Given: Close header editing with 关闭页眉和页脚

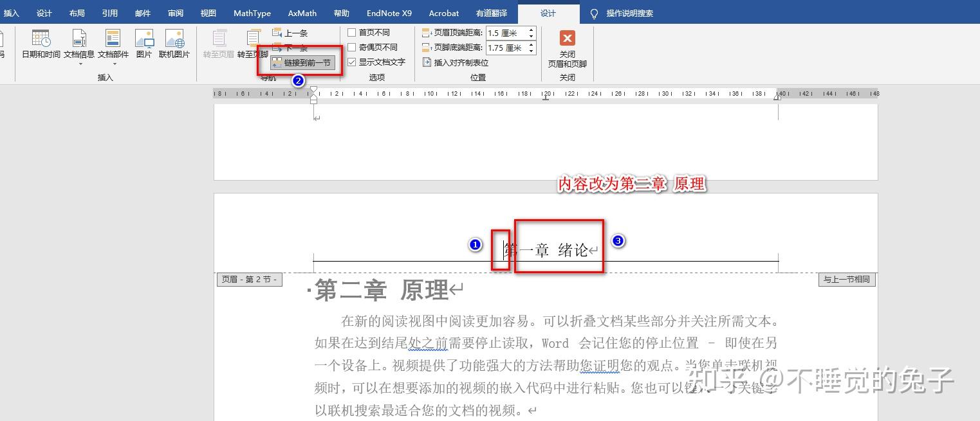Looking at the screenshot, I should tap(566, 48).
